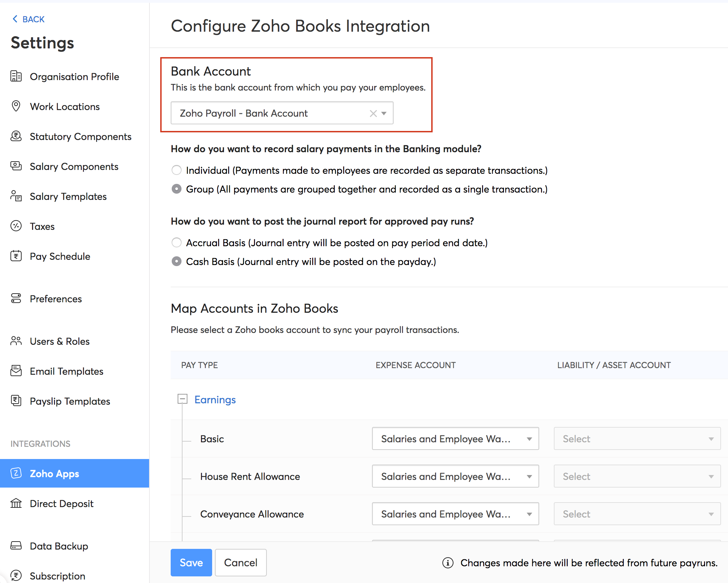Click the Direct Deposit bank icon
728x583 pixels.
(x=16, y=503)
